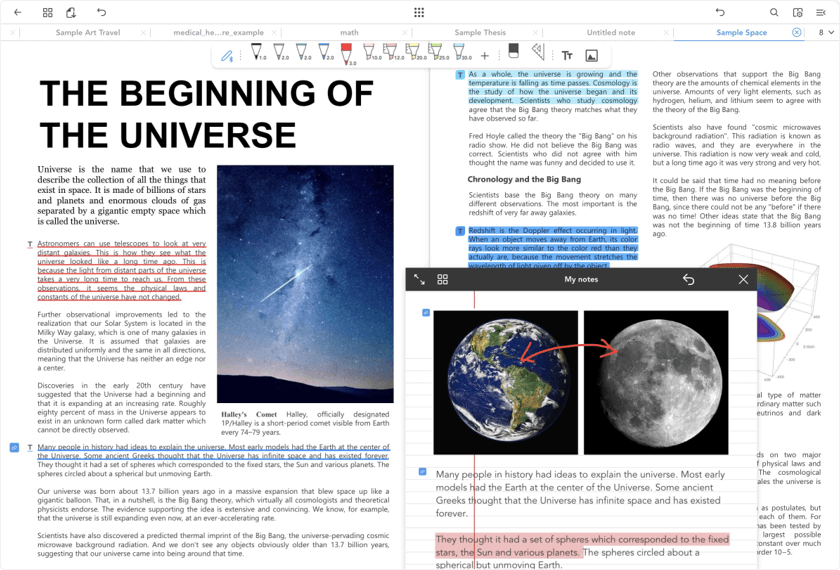The image size is (840, 570).
Task: Close the Sample Art Travel tab
Action: (x=143, y=33)
